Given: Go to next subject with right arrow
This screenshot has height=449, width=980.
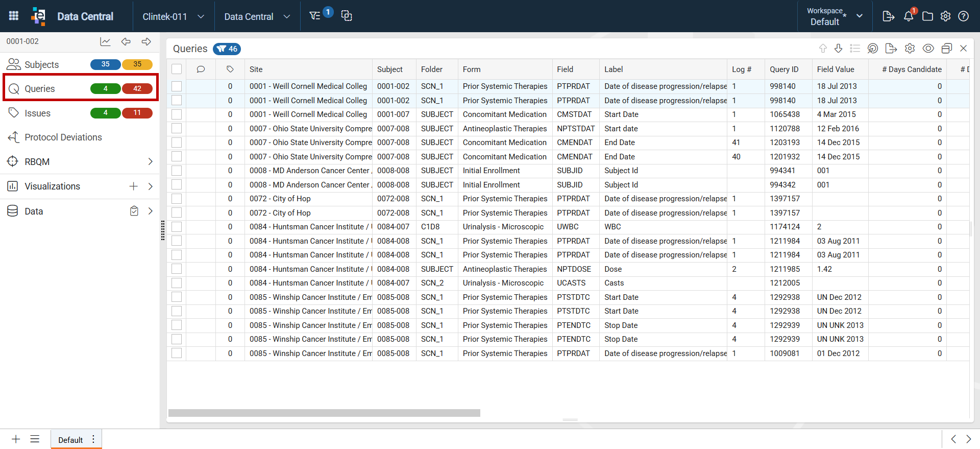Looking at the screenshot, I should click(x=146, y=42).
